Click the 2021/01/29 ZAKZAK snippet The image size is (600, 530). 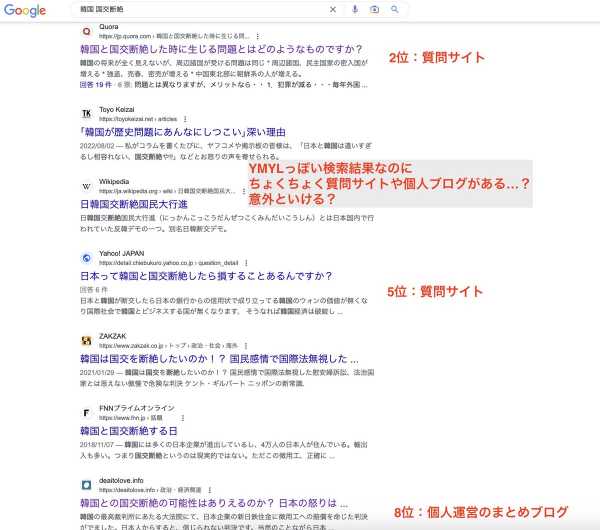pos(227,378)
